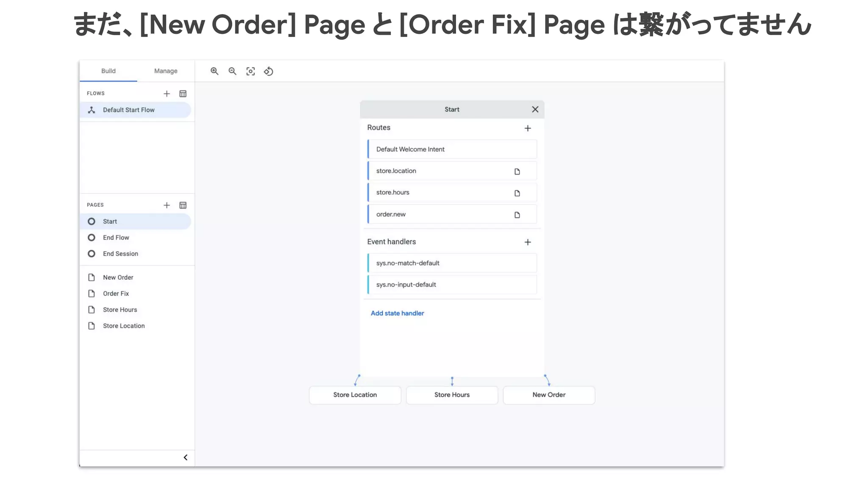Click the circle icon beside End Flow
This screenshot has height=488, width=868.
click(92, 237)
